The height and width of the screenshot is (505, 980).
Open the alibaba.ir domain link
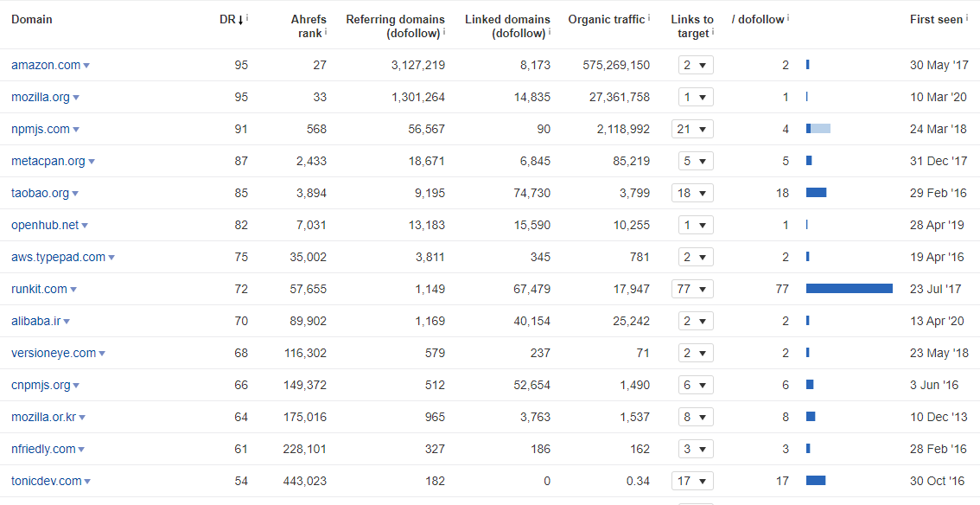[x=35, y=321]
